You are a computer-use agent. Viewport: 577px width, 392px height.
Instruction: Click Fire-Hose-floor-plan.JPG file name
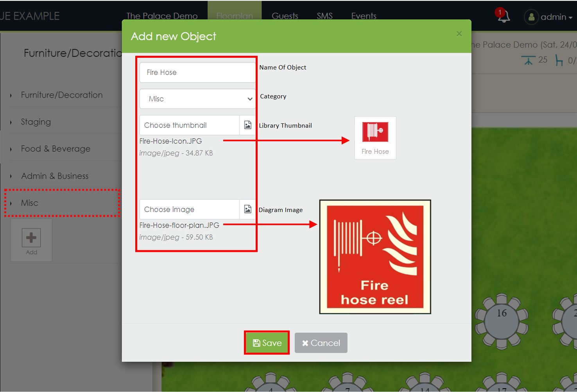pos(179,225)
